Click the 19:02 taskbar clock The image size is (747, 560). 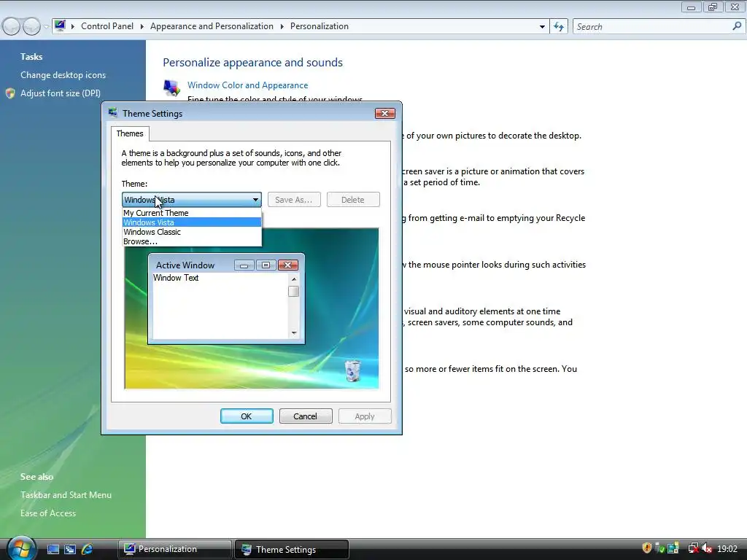pos(727,549)
